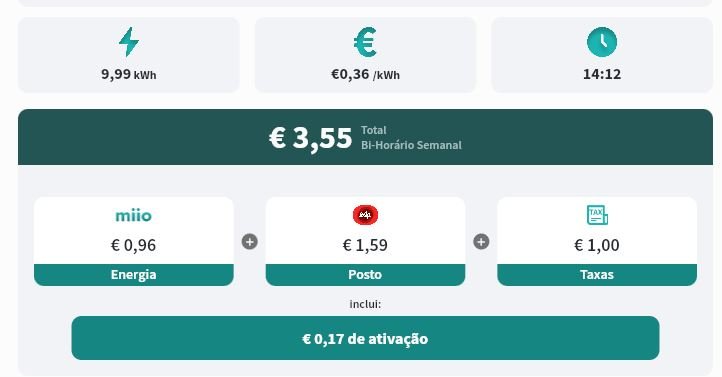Select the Posto label bar
722x377 pixels.
pyautogui.click(x=365, y=275)
